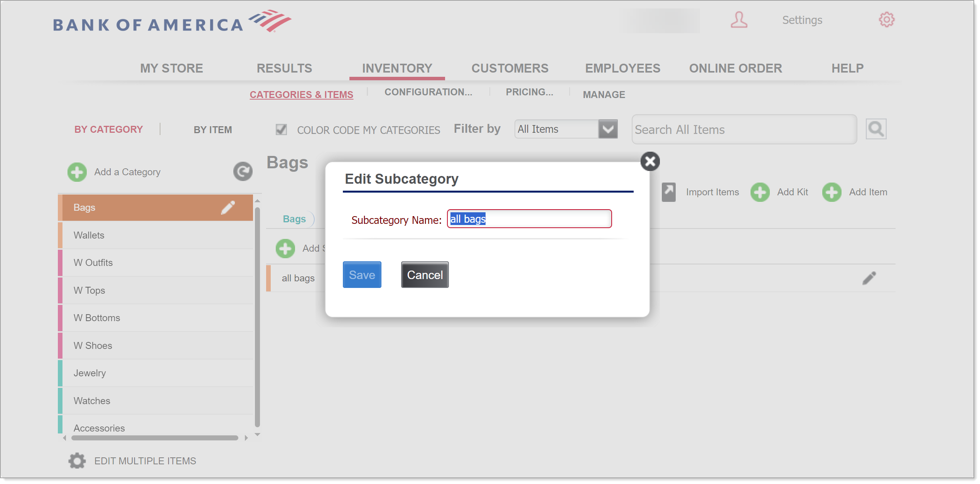Select the W Tops category
Viewport: 980px width, 484px height.
[156, 291]
